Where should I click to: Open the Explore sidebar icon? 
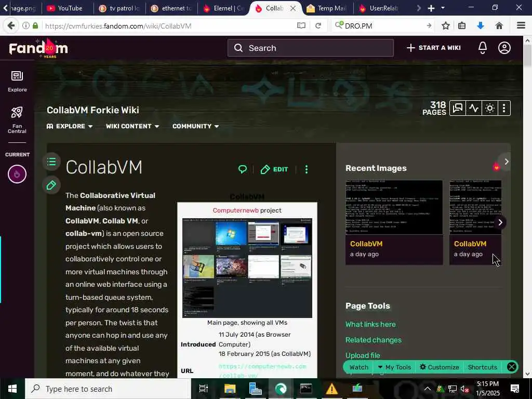point(17,81)
